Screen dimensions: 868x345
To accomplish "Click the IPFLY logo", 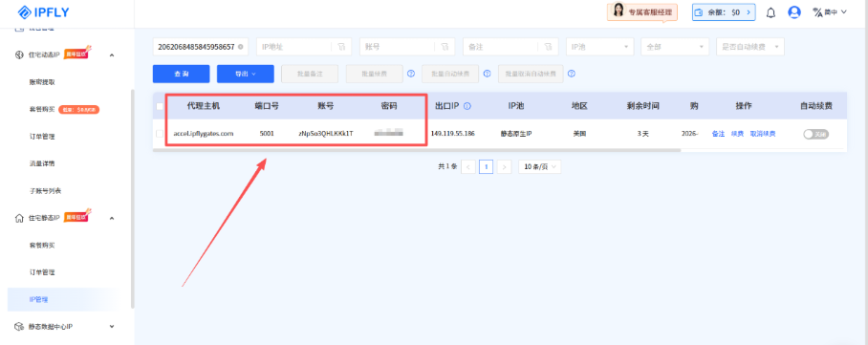I will point(43,12).
